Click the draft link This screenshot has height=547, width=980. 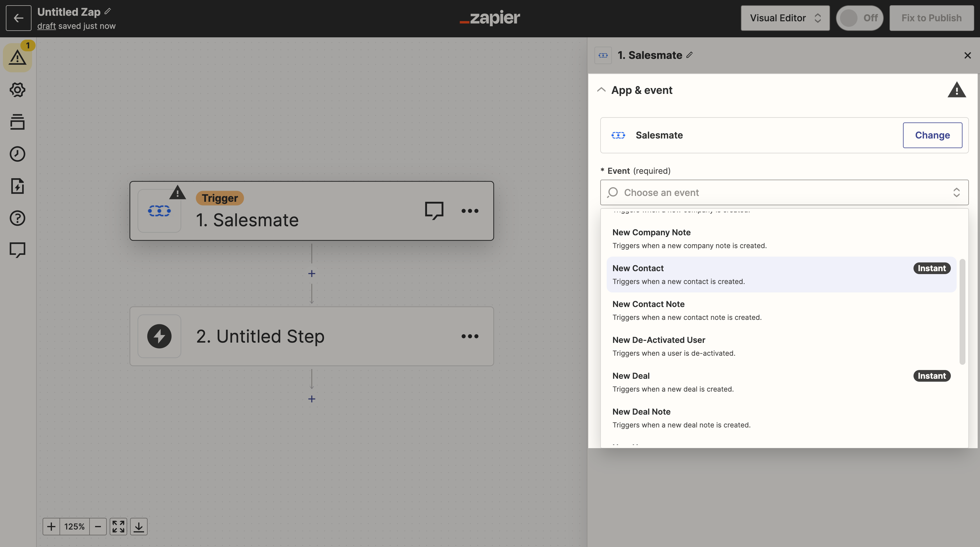pyautogui.click(x=46, y=26)
